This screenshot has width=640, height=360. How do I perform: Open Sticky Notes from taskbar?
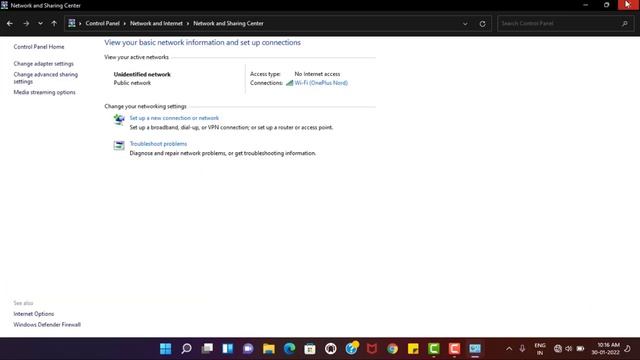click(413, 349)
